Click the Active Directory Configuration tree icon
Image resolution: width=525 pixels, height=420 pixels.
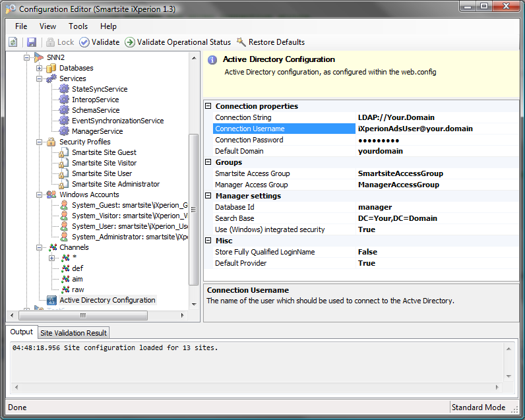[51, 300]
